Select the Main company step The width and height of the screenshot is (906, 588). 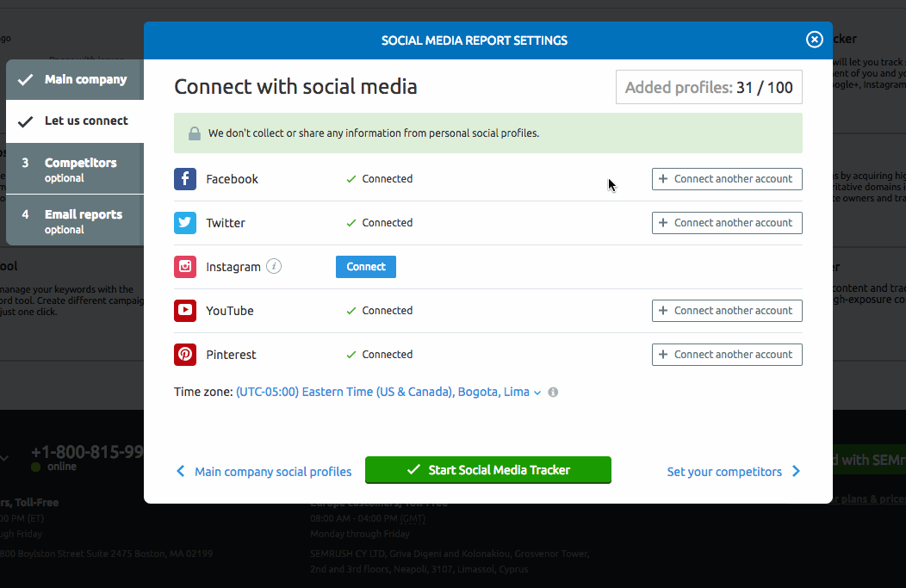(75, 80)
